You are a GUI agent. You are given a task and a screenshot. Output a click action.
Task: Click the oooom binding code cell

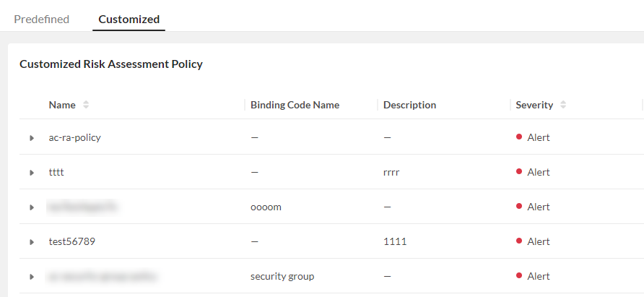265,207
